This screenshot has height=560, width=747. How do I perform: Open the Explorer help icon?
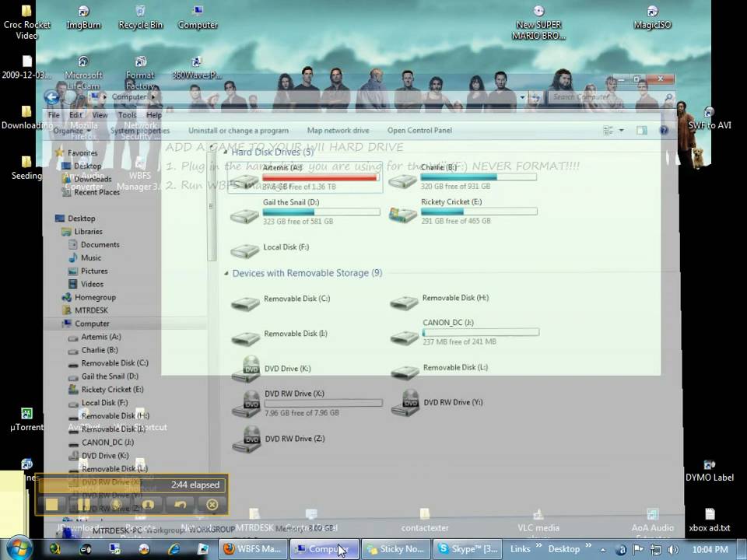coord(664,131)
